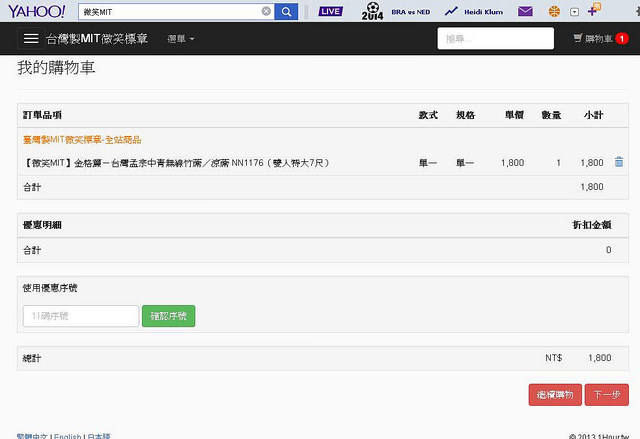Open the LIVE toolbar icon

331,11
